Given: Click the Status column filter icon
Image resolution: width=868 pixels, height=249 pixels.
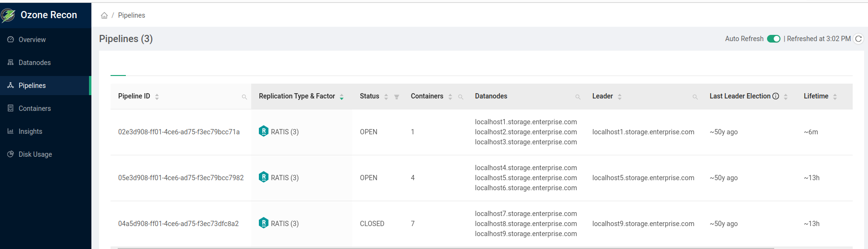Looking at the screenshot, I should tap(397, 97).
